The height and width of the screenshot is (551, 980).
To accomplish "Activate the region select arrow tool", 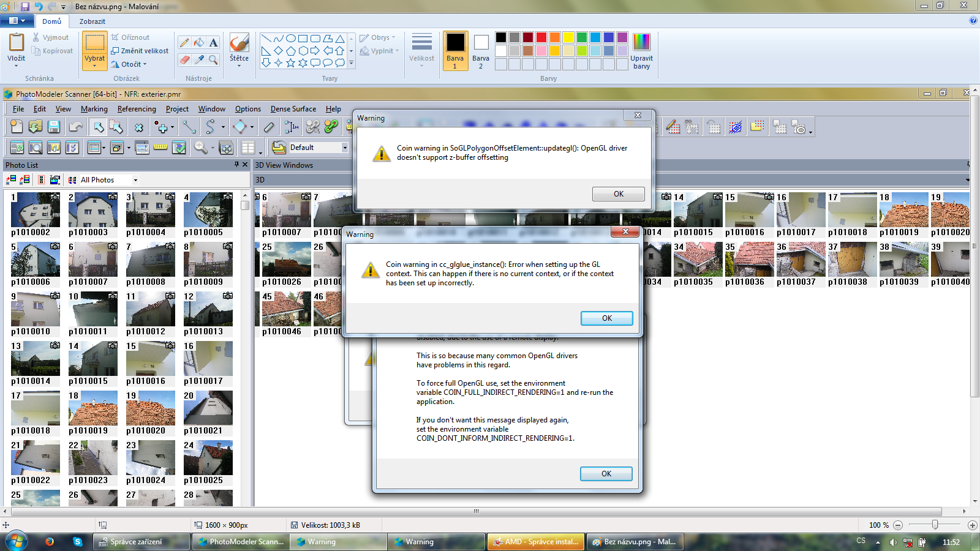I will tap(116, 127).
